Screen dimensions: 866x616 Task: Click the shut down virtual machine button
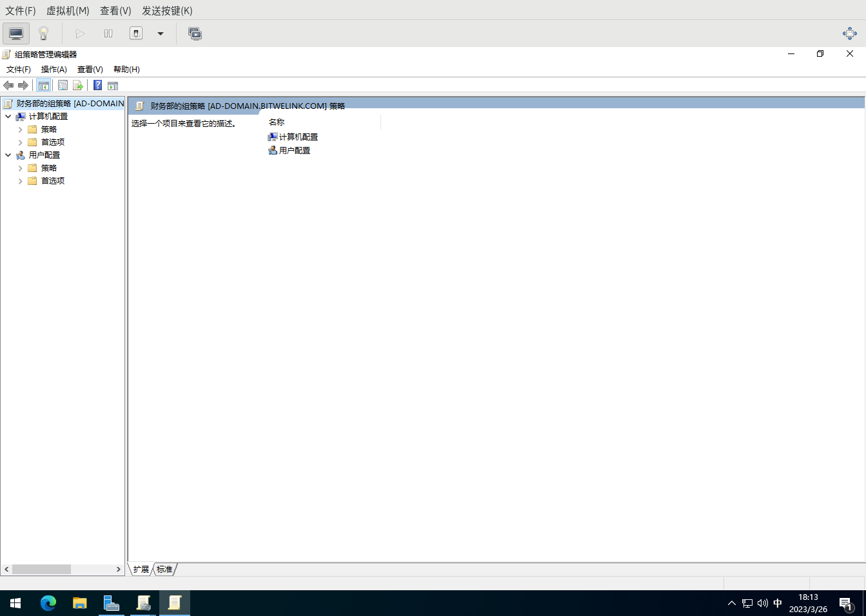(x=136, y=34)
